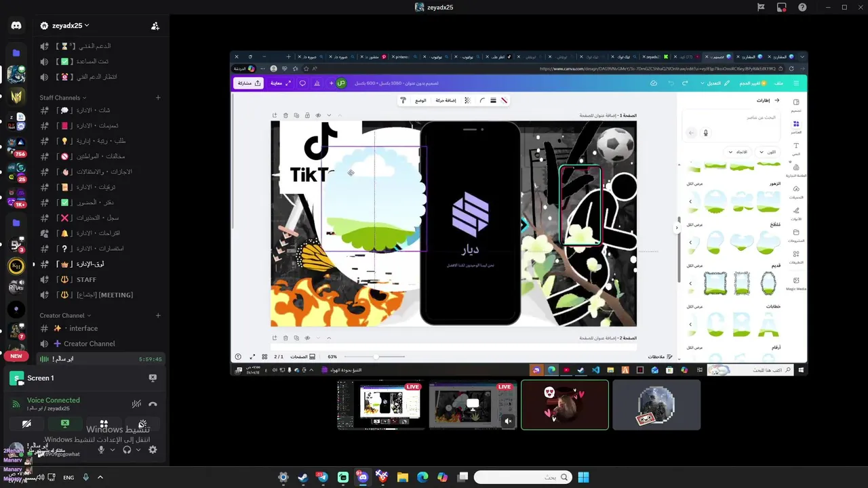The width and height of the screenshot is (868, 488).
Task: Open output device options chevron next to headphones
Action: click(138, 449)
